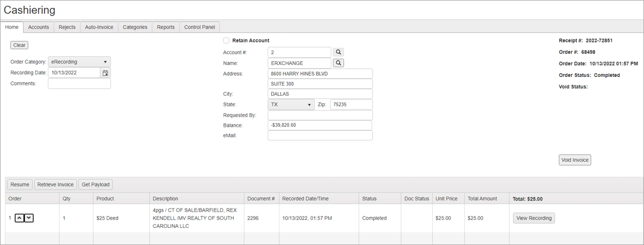
Task: Move order row up with arrow
Action: 19,218
